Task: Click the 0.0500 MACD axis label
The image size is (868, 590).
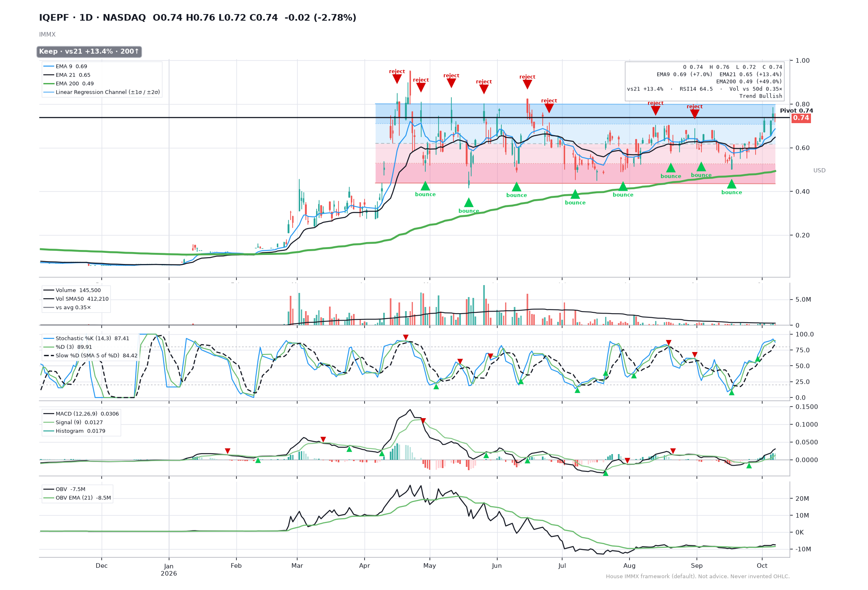Action: point(806,442)
